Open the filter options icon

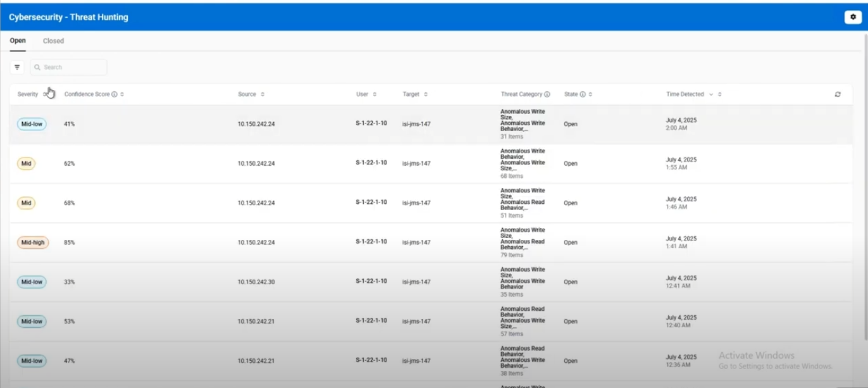pyautogui.click(x=17, y=67)
